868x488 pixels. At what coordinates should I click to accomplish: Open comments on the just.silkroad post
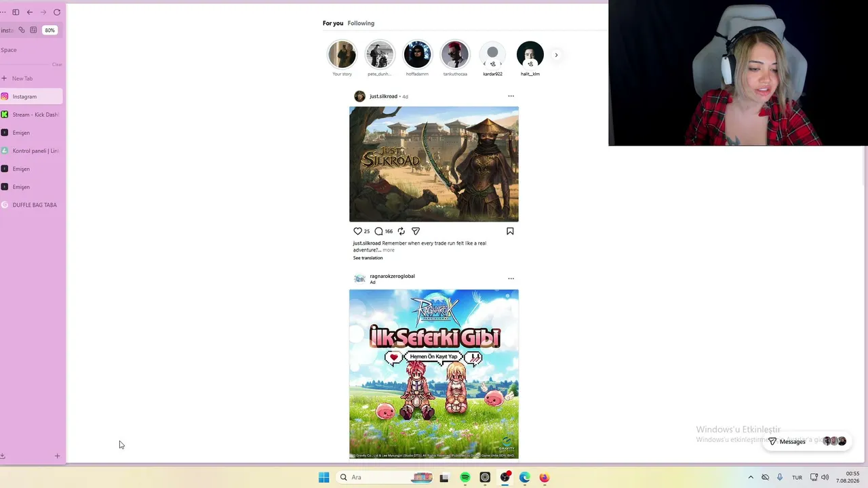point(378,231)
